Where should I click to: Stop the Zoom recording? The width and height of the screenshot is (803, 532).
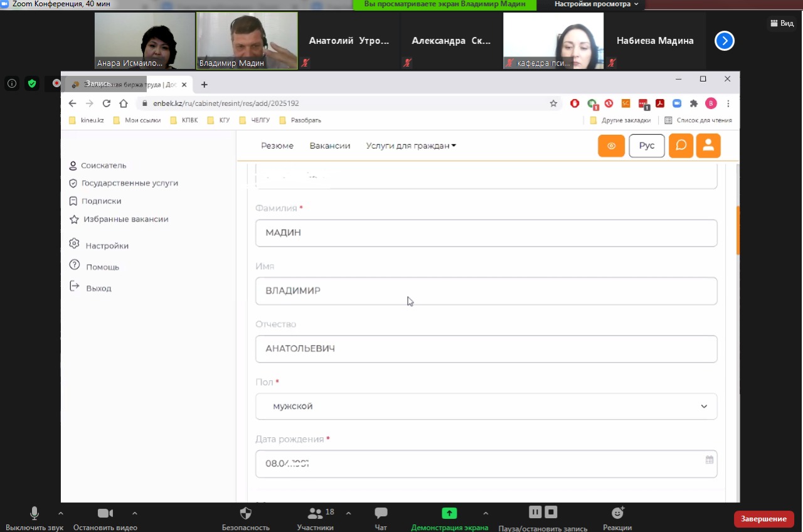[x=551, y=513]
